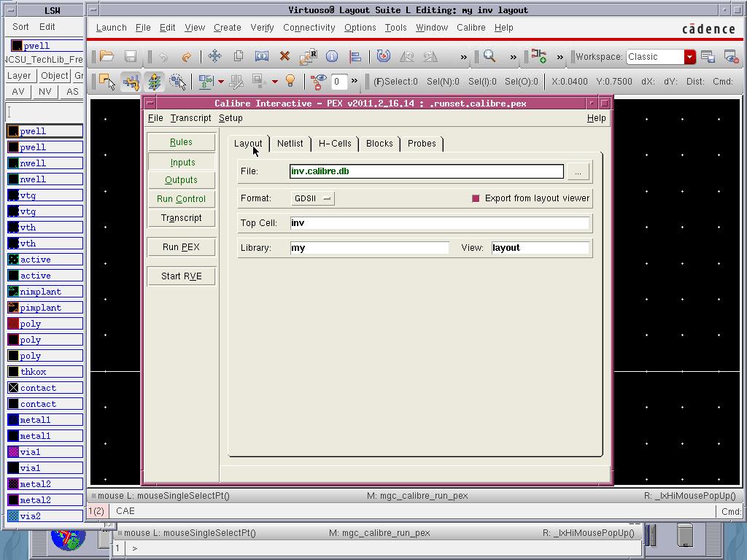Select the nimplant layer swatch
Screen dimensions: 747x560
(13, 292)
